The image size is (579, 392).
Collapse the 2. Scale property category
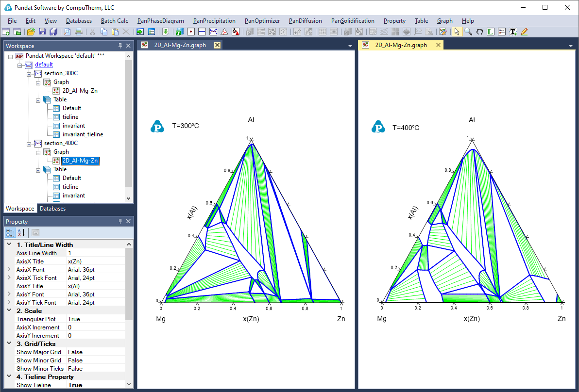tap(9, 311)
